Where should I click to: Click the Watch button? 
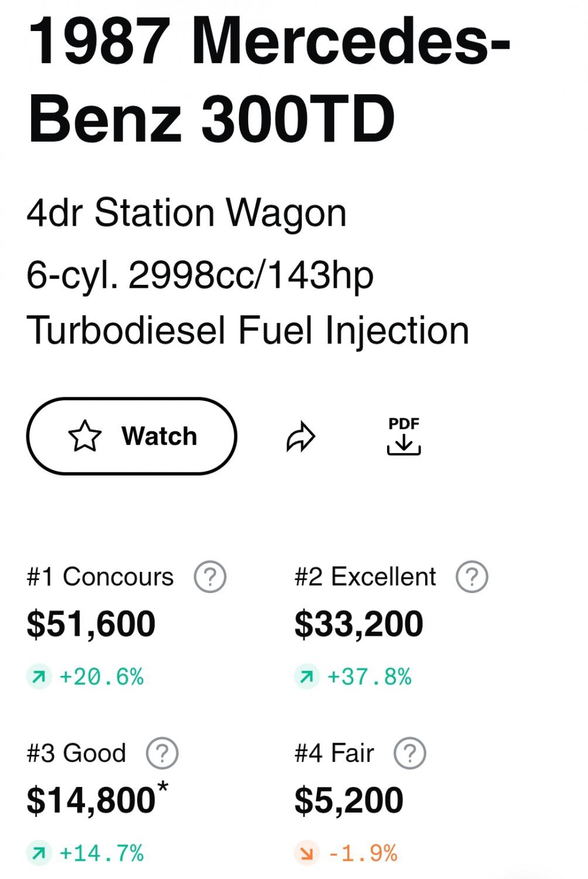point(131,436)
